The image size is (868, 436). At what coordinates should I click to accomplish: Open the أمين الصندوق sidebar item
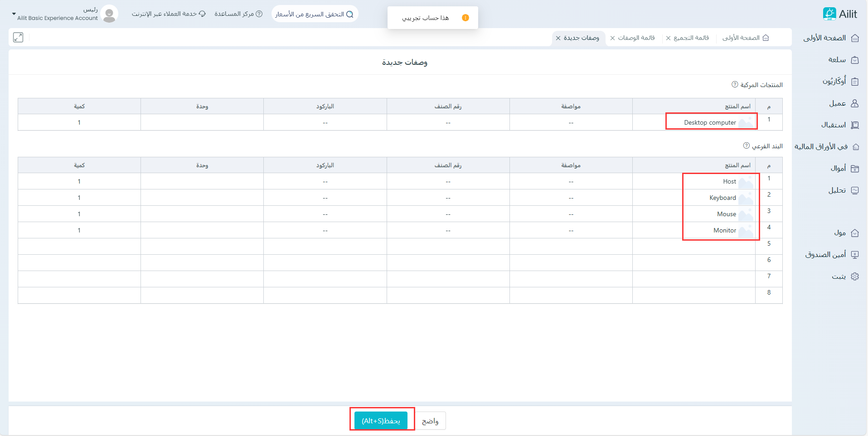pyautogui.click(x=831, y=255)
